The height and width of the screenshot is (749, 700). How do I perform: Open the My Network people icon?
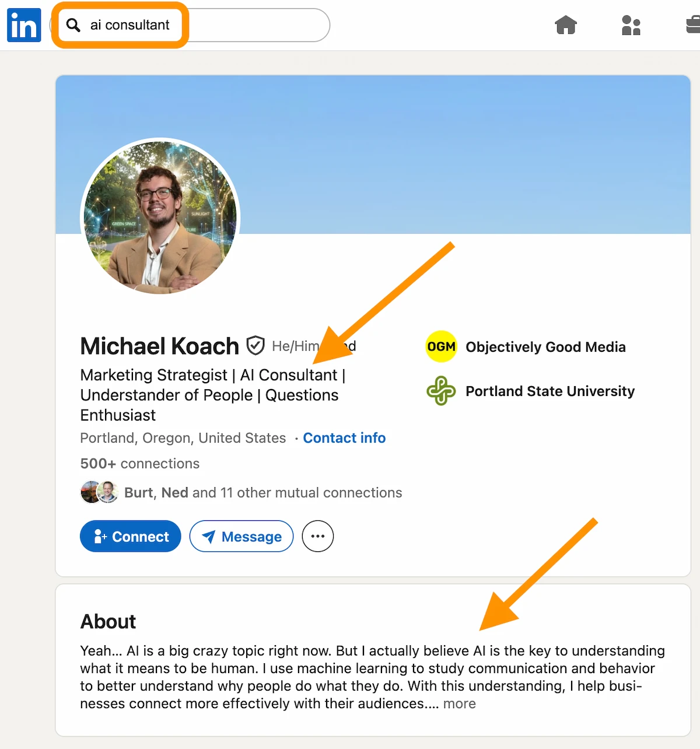pos(631,25)
